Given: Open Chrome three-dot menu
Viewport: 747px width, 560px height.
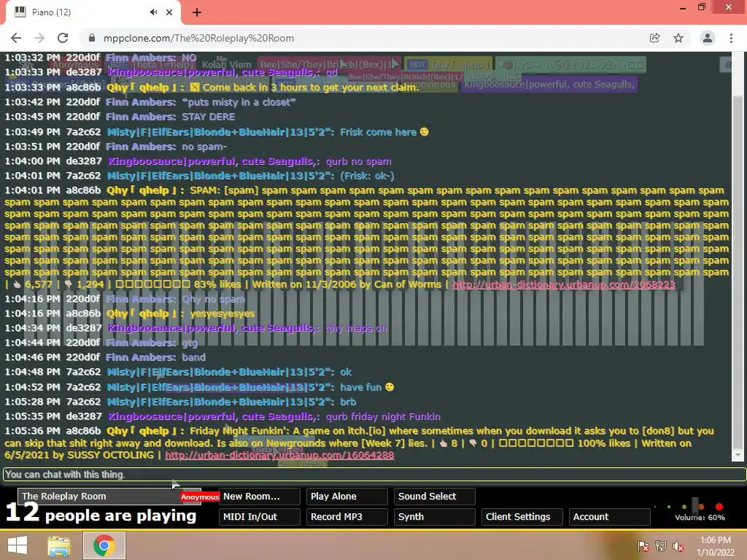Looking at the screenshot, I should (x=731, y=38).
